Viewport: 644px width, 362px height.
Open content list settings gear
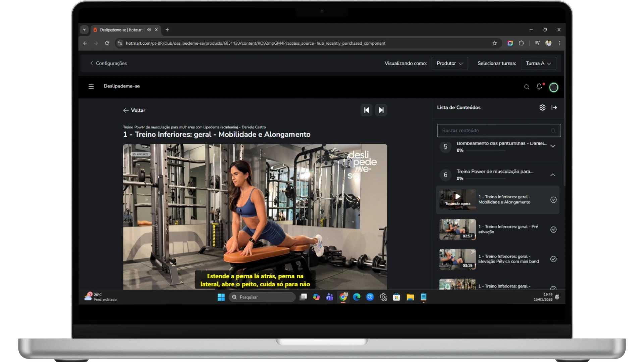pos(542,108)
